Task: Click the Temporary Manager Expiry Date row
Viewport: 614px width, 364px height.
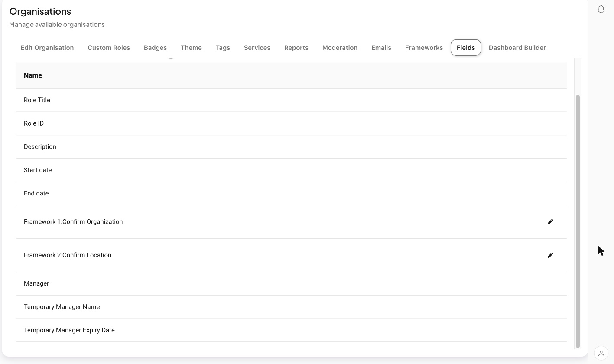Action: point(292,331)
